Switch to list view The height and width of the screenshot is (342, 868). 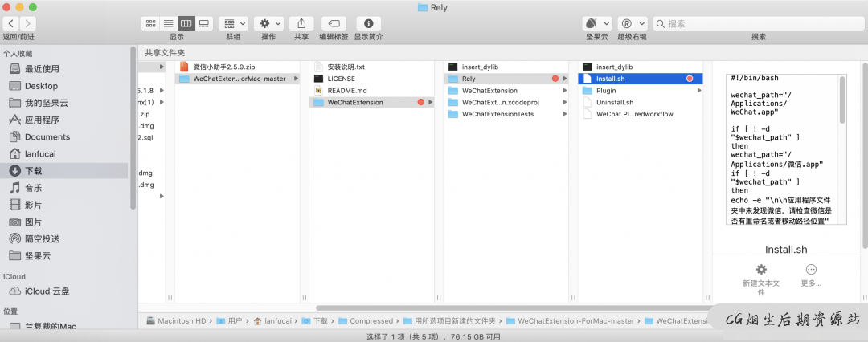click(168, 23)
